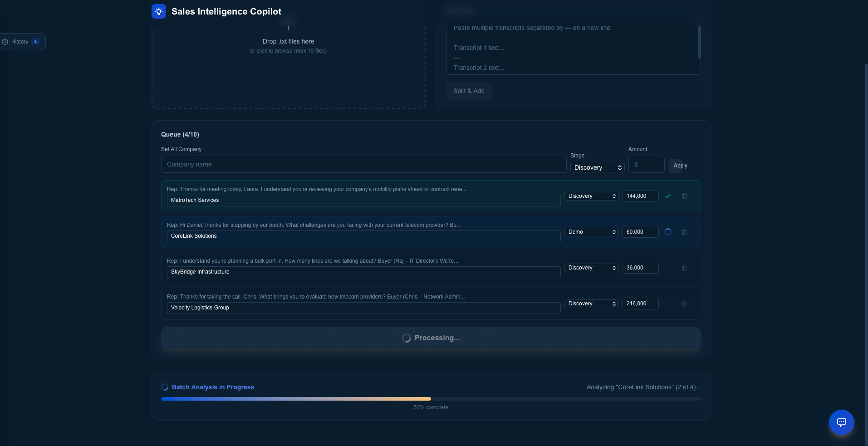Click the clock icon in the History button
Screen dimensions: 868x446
click(x=5, y=42)
